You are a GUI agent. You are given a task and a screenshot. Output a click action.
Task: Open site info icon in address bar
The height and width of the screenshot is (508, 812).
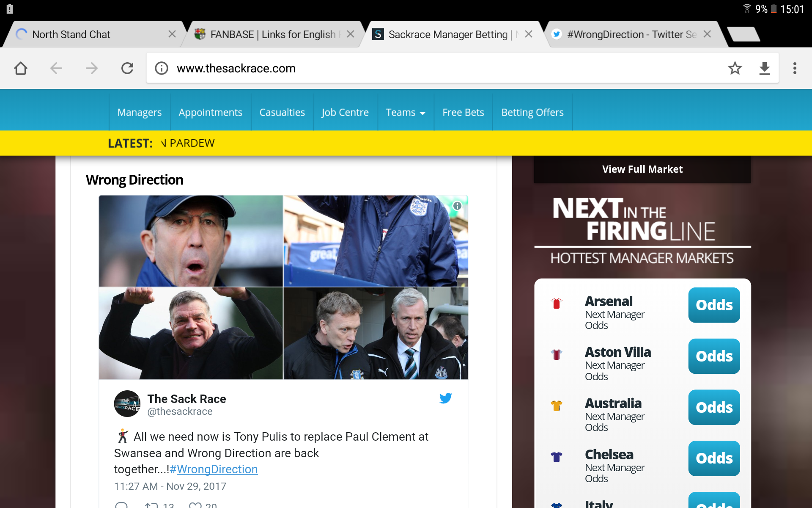pos(161,68)
